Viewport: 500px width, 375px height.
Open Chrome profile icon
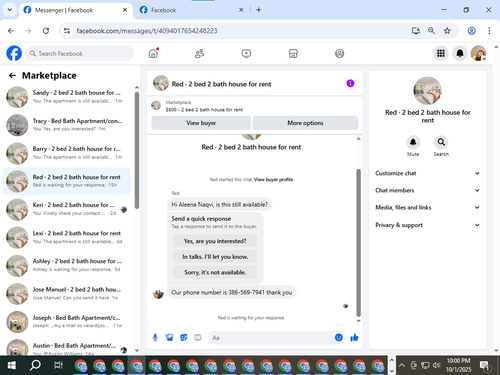tap(471, 31)
